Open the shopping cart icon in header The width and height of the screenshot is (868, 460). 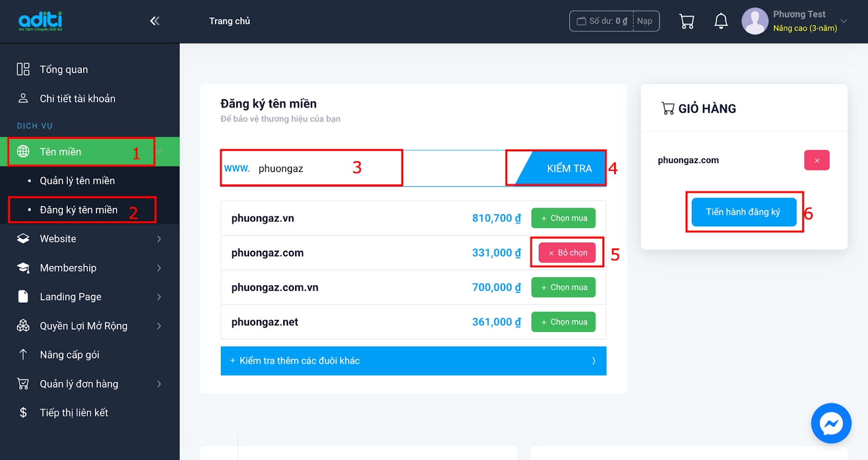click(687, 21)
